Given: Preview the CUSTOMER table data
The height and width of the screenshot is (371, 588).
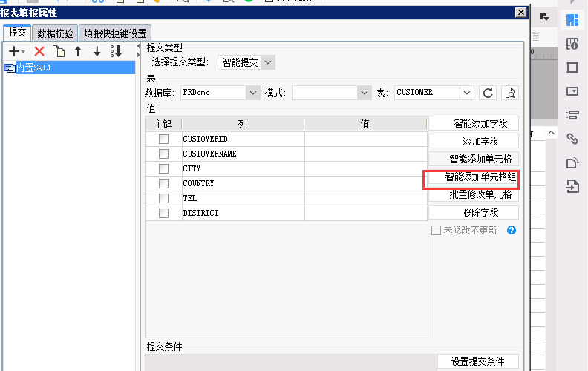Looking at the screenshot, I should pos(510,93).
